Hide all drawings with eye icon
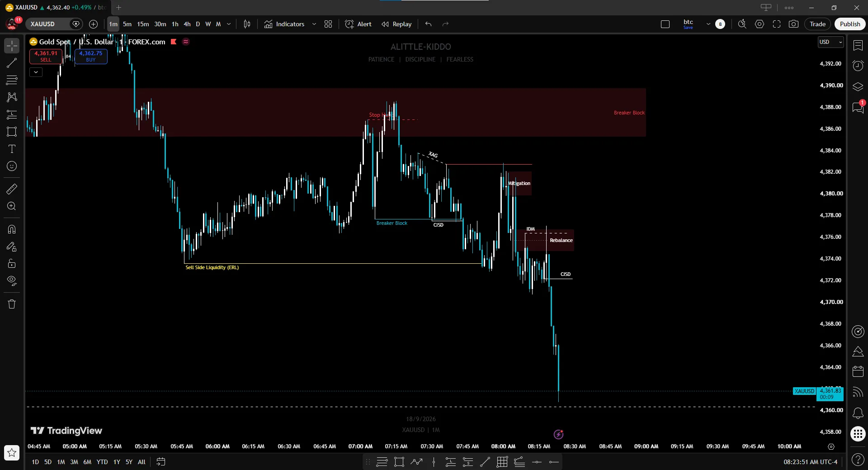This screenshot has height=470, width=868. (12, 281)
